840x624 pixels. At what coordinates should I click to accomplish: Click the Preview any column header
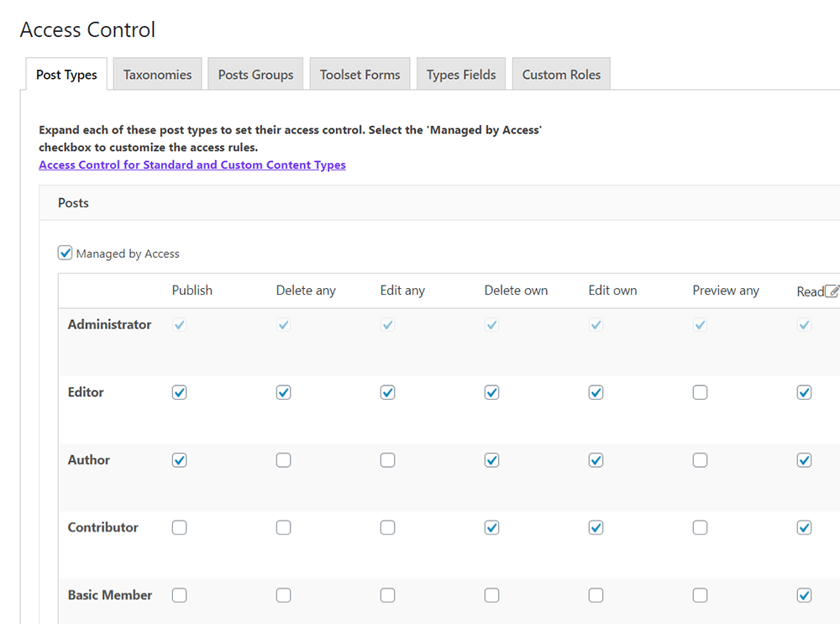pos(726,291)
